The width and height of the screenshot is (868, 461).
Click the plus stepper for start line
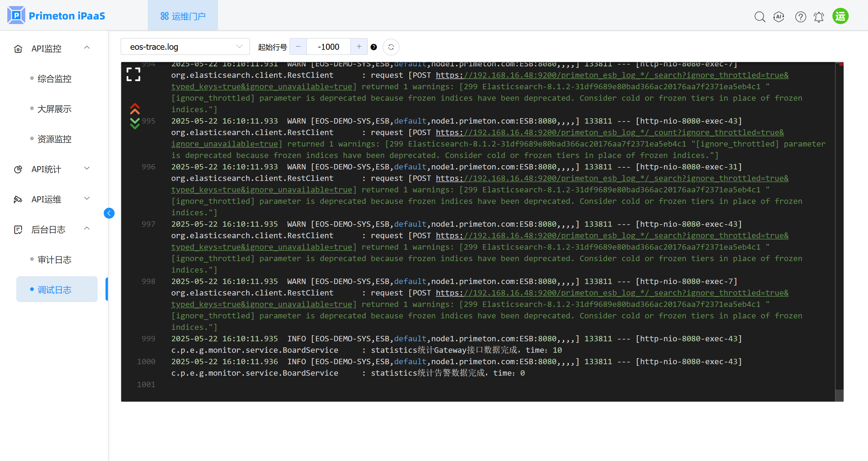(x=359, y=47)
